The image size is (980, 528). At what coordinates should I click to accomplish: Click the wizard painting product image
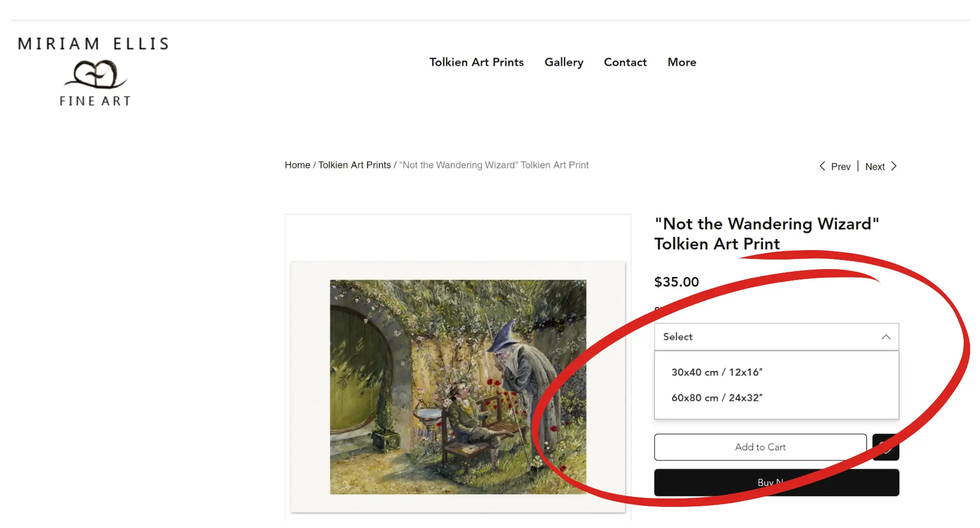click(x=458, y=387)
